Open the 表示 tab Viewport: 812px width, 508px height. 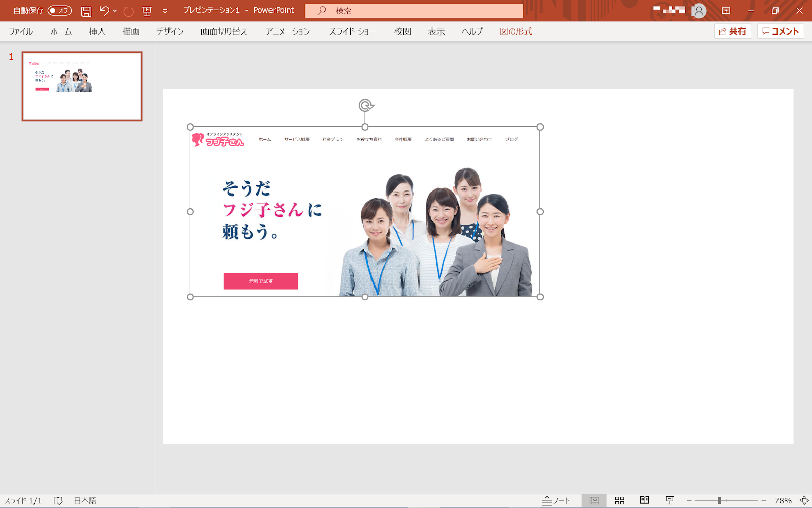(436, 31)
